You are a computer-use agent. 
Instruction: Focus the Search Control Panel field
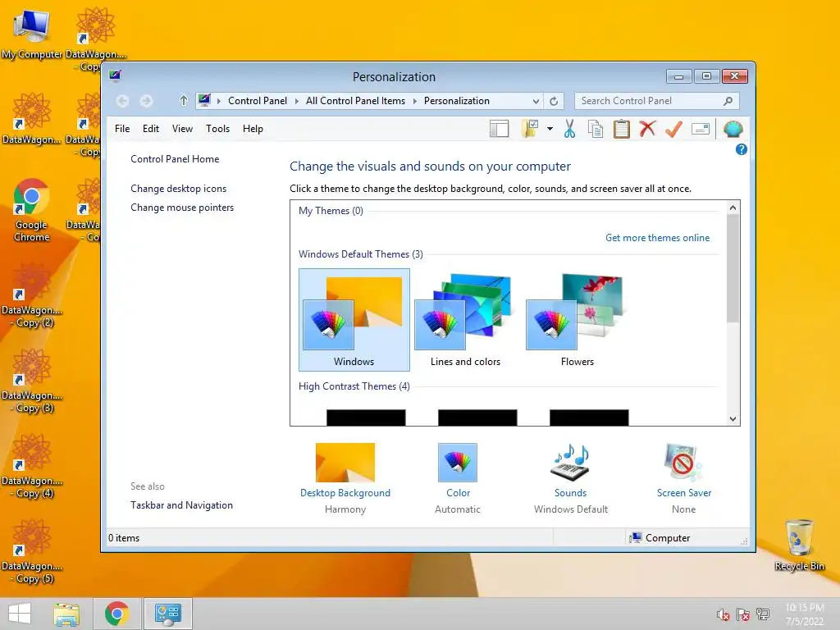(x=657, y=101)
